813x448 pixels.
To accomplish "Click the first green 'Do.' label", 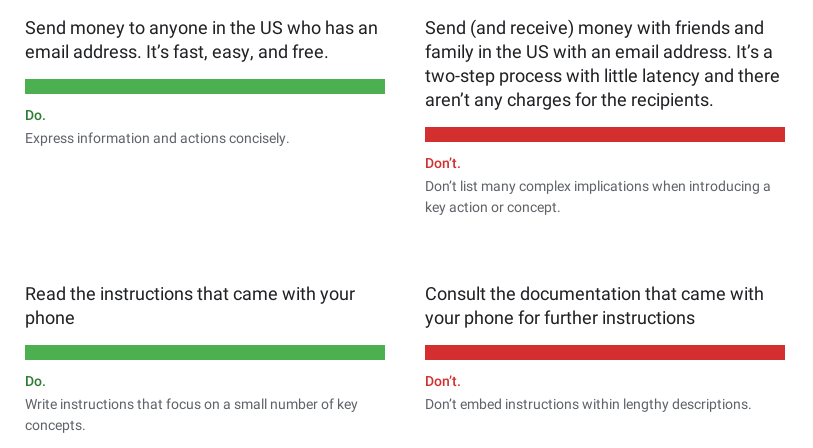I will [x=35, y=115].
